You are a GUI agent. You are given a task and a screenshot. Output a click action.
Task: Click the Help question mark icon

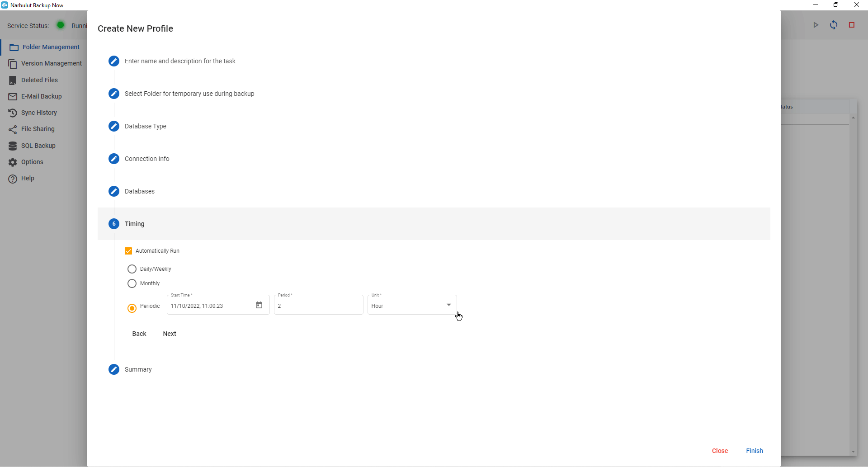pos(13,179)
